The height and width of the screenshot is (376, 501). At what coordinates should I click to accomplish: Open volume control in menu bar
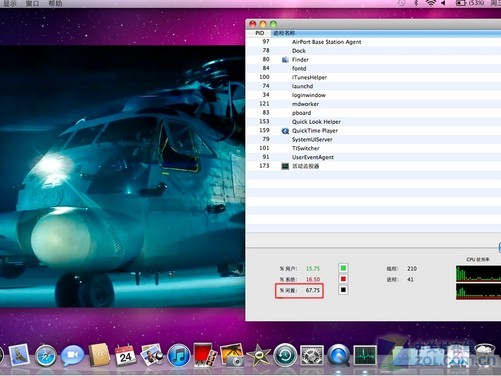pos(444,3)
